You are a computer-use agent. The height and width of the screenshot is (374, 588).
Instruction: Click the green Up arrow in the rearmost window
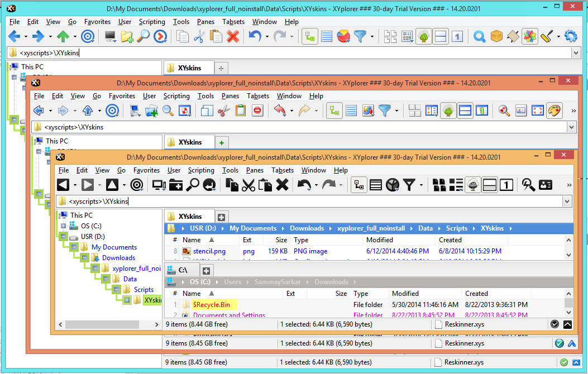[x=63, y=37]
